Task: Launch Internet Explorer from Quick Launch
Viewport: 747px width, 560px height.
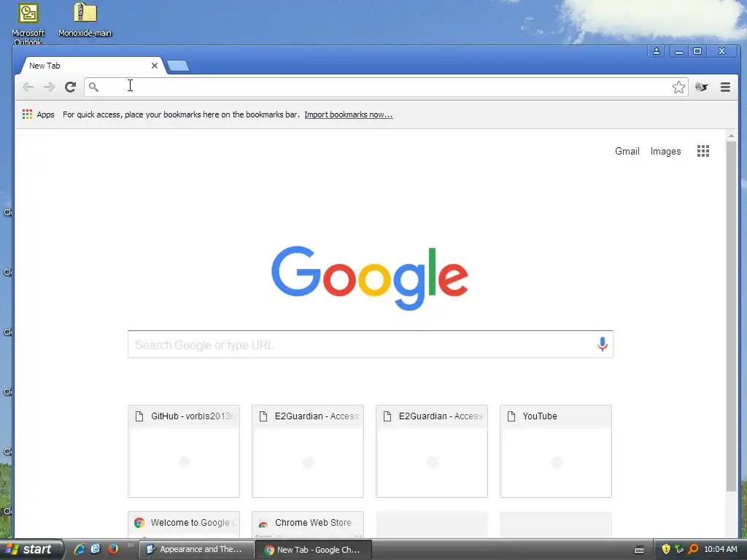Action: [x=80, y=549]
